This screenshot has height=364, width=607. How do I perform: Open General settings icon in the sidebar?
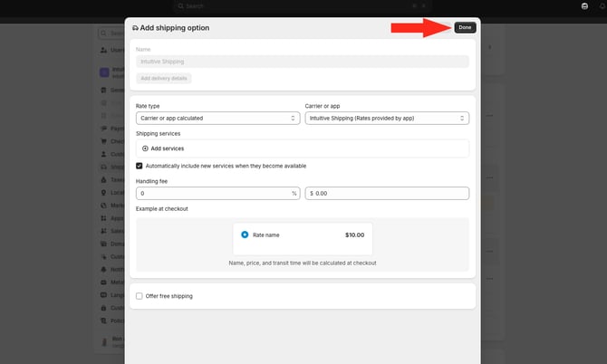(x=103, y=91)
